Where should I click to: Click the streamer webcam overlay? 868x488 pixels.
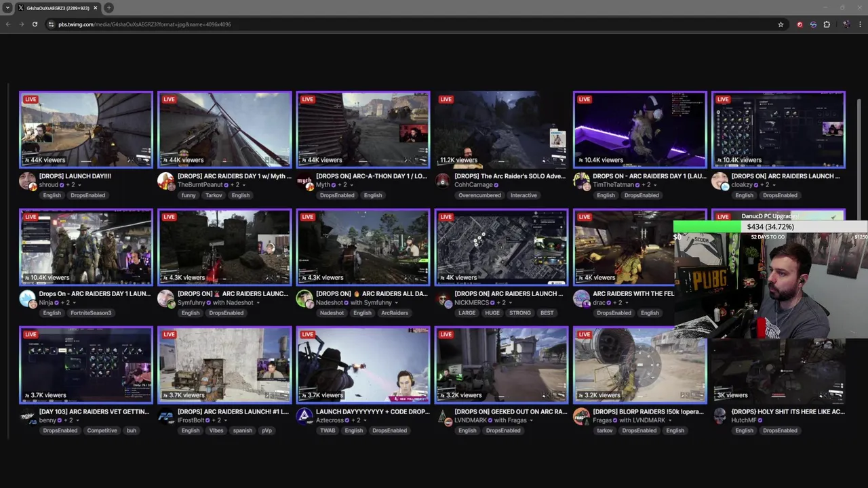pos(770,285)
